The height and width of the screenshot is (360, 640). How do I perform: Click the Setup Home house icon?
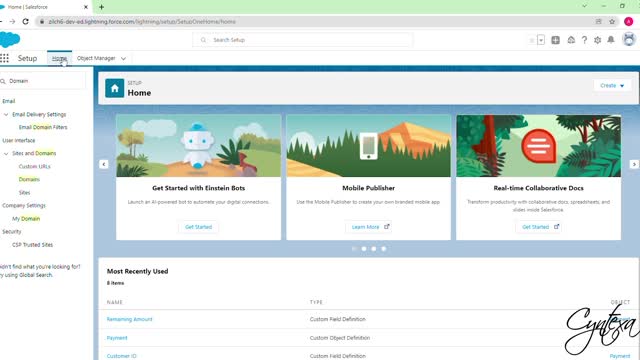click(114, 88)
